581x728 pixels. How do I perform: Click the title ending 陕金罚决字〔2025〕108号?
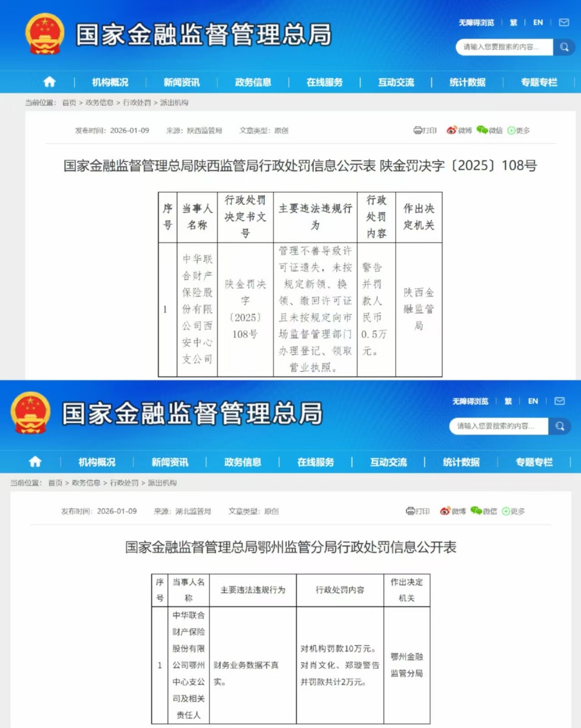point(300,166)
